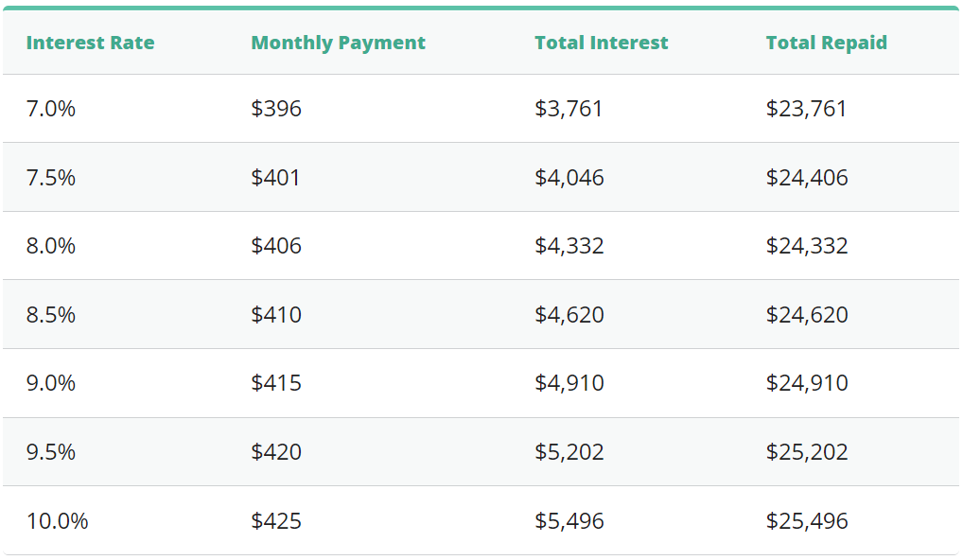
Task: Click the $24,910 total repaid value
Action: (806, 383)
